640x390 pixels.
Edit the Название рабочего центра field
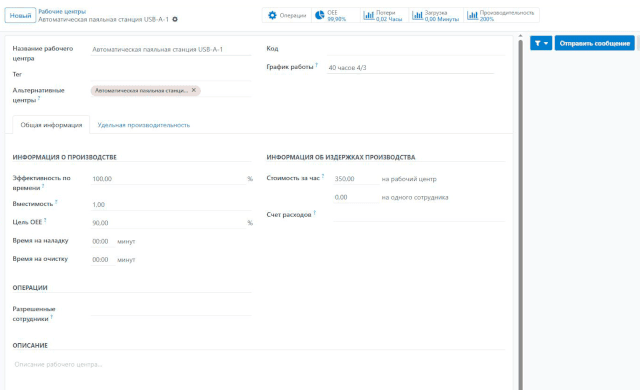171,49
